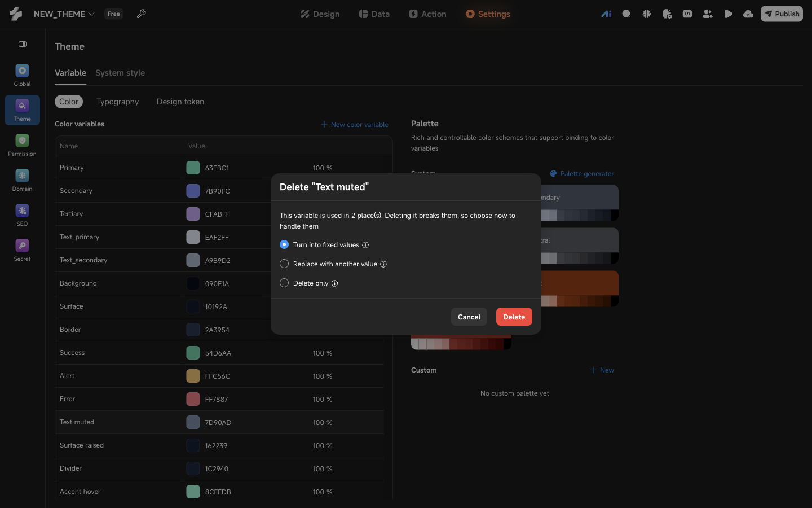
Task: Click the preview play icon
Action: (728, 14)
